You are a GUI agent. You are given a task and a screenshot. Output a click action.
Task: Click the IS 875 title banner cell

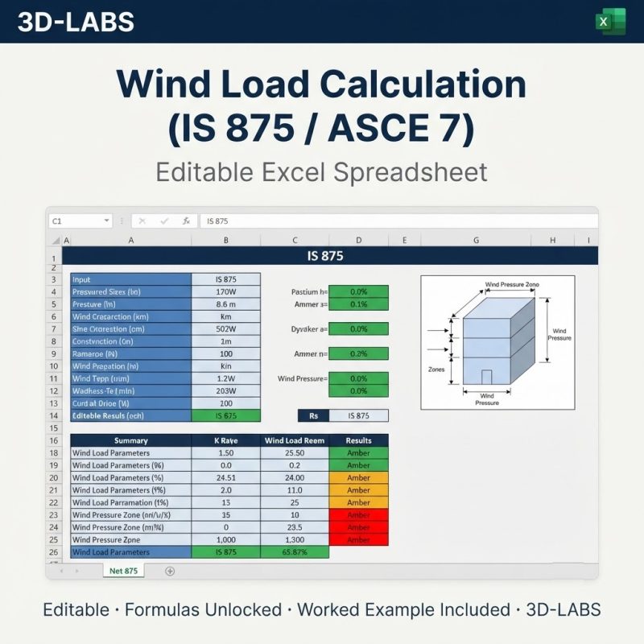tap(330, 256)
